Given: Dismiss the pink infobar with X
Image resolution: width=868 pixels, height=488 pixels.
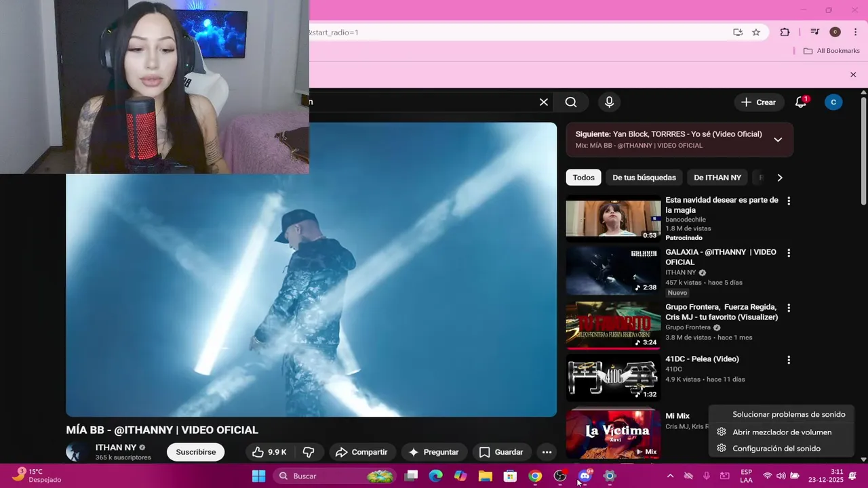Looking at the screenshot, I should pyautogui.click(x=853, y=75).
